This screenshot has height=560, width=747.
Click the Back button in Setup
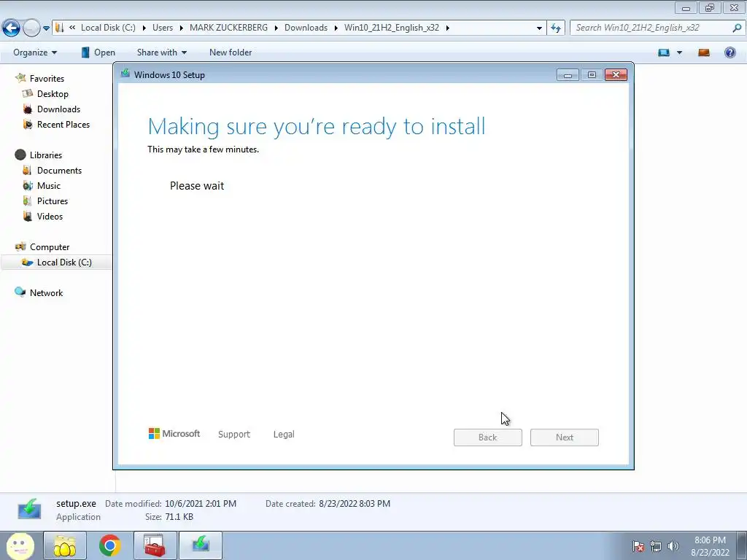coord(488,437)
